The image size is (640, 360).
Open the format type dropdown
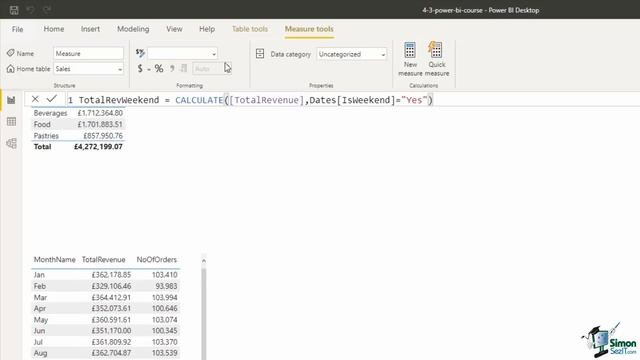pos(182,53)
